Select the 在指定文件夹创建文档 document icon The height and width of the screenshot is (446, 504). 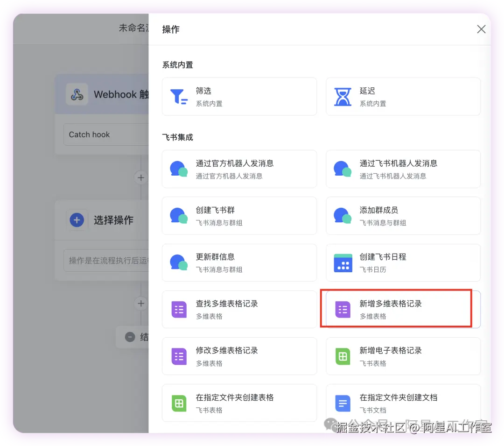click(x=343, y=403)
